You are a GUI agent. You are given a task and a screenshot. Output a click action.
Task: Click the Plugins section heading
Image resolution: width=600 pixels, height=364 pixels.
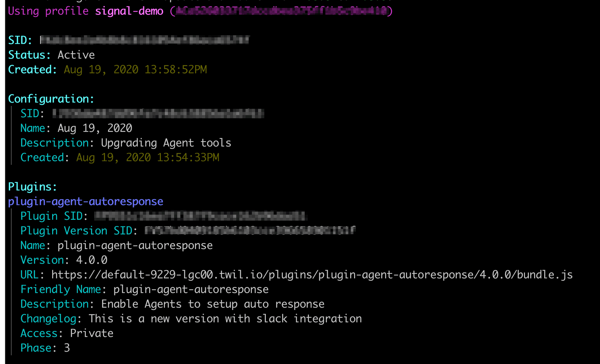[x=32, y=187]
